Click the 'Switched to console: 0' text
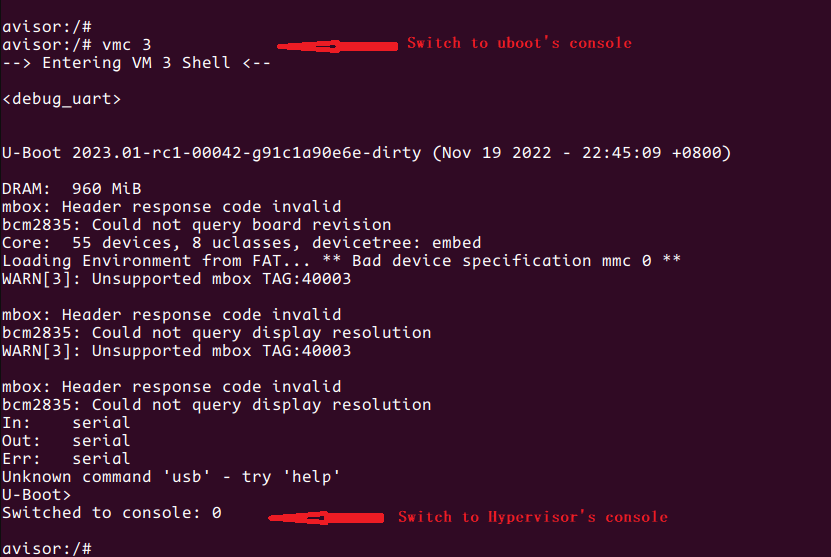The height and width of the screenshot is (557, 831). tap(111, 513)
